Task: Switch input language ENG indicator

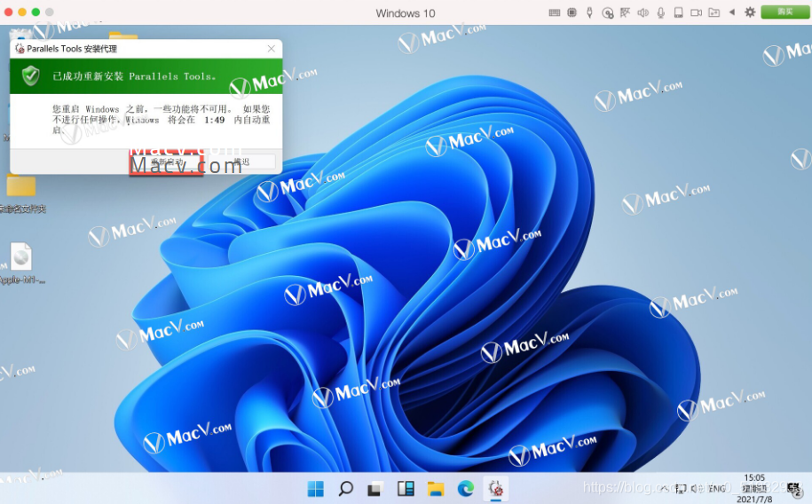Action: click(x=717, y=488)
